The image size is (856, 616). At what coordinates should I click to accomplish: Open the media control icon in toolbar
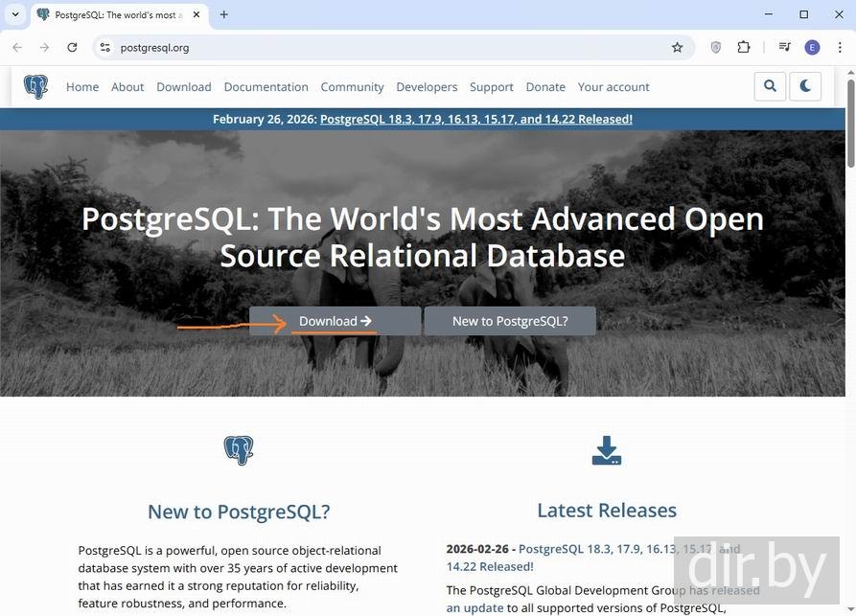coord(784,48)
